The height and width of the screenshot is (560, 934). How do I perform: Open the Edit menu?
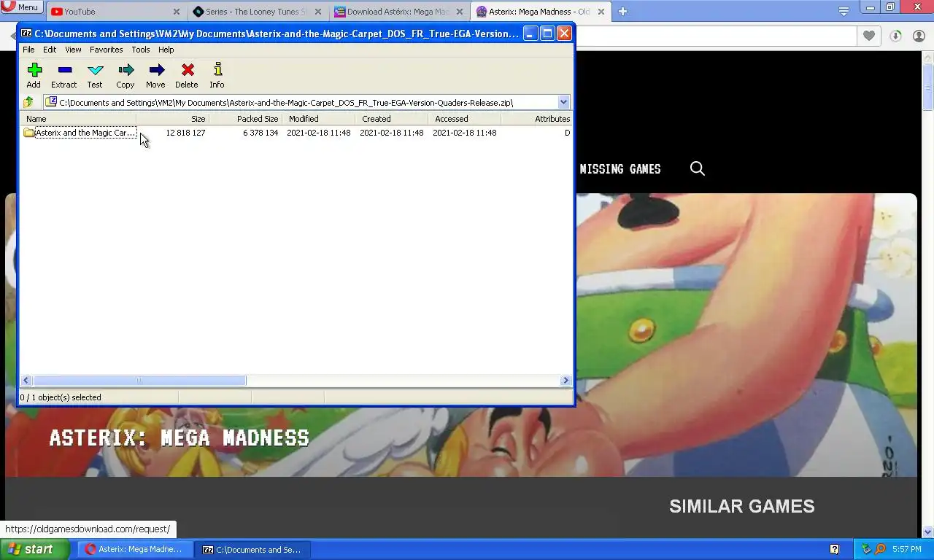point(50,50)
